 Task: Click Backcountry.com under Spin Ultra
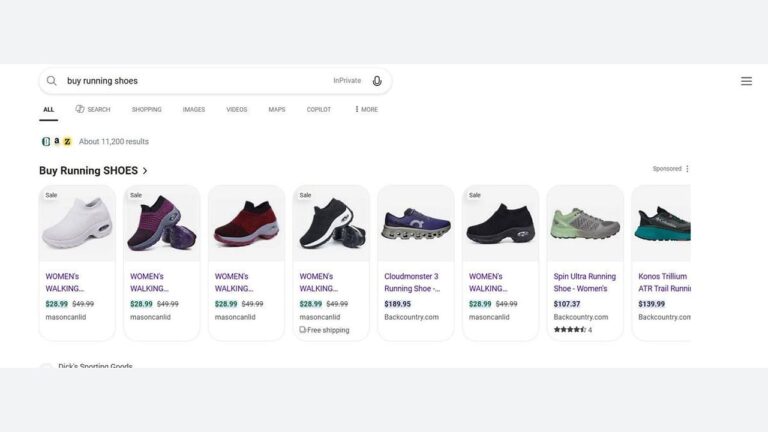581,317
